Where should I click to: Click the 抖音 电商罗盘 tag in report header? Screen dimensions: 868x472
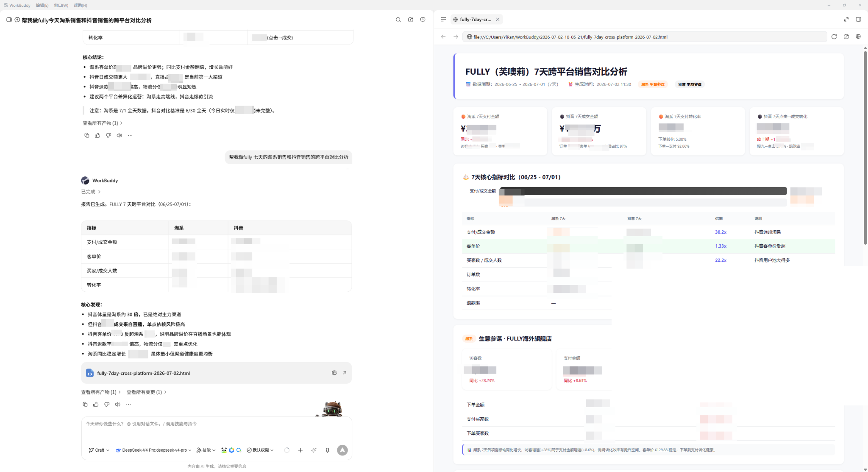[x=690, y=84]
